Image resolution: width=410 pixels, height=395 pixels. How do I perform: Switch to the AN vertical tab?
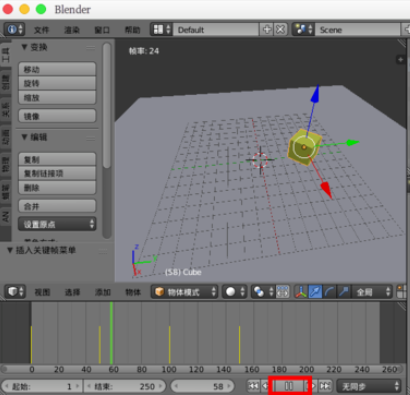pos(6,217)
